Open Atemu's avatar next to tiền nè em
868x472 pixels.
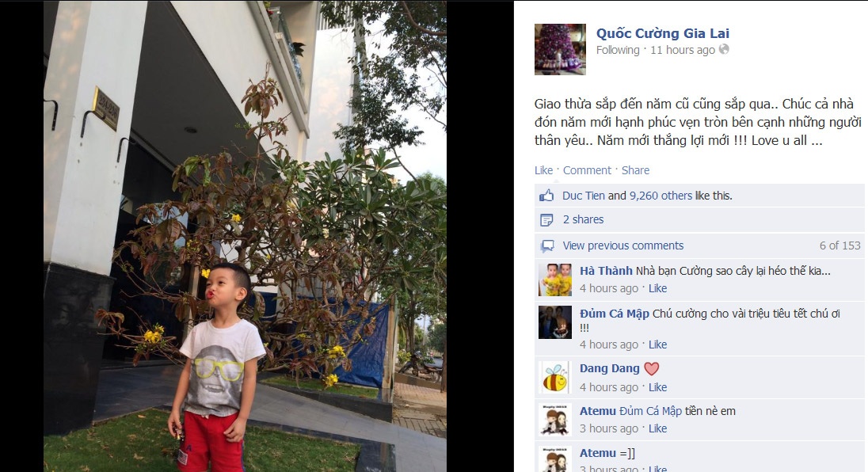pyautogui.click(x=554, y=420)
